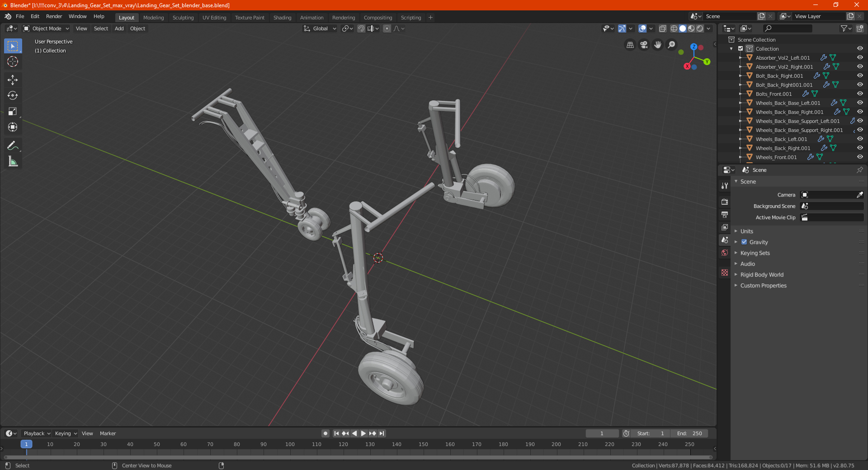868x470 pixels.
Task: Switch to Material Preview shading
Action: tap(691, 28)
